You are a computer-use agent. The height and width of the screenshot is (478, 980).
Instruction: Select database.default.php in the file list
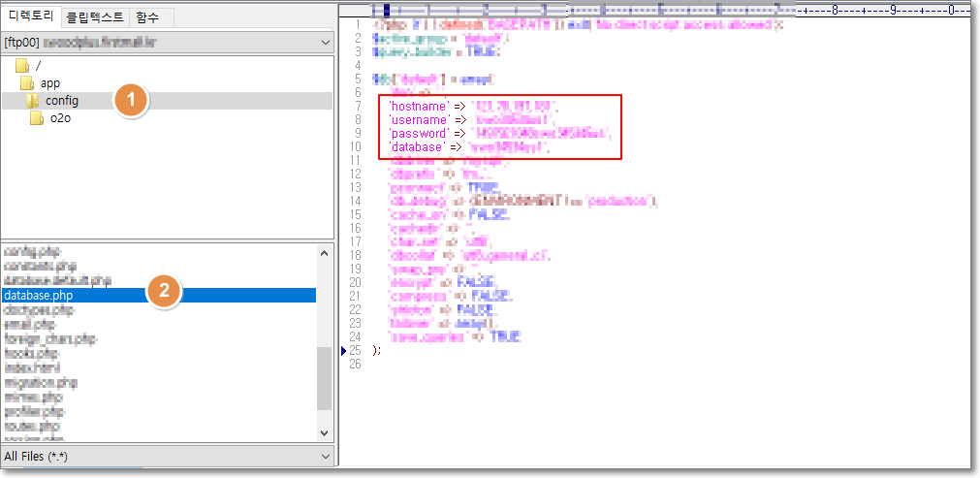point(57,280)
